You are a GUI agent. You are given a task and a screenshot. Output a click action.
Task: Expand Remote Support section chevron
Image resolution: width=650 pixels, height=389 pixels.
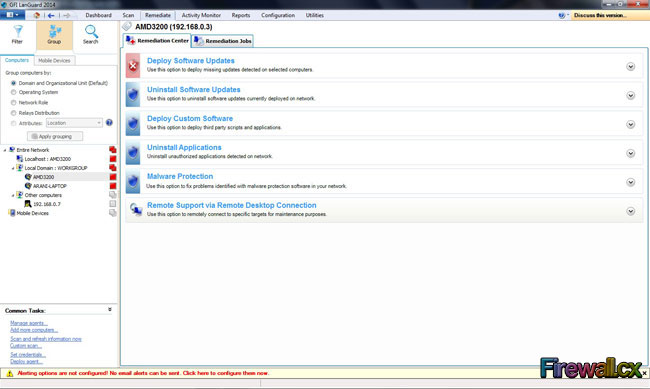631,212
